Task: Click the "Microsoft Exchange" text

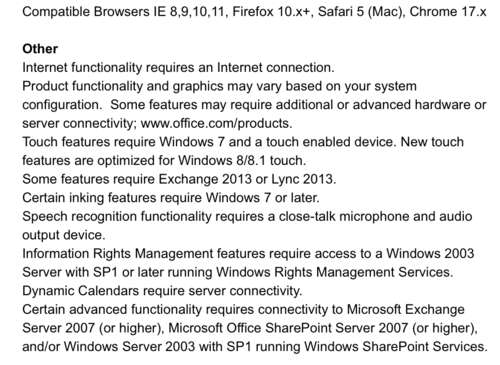Action: (406, 310)
